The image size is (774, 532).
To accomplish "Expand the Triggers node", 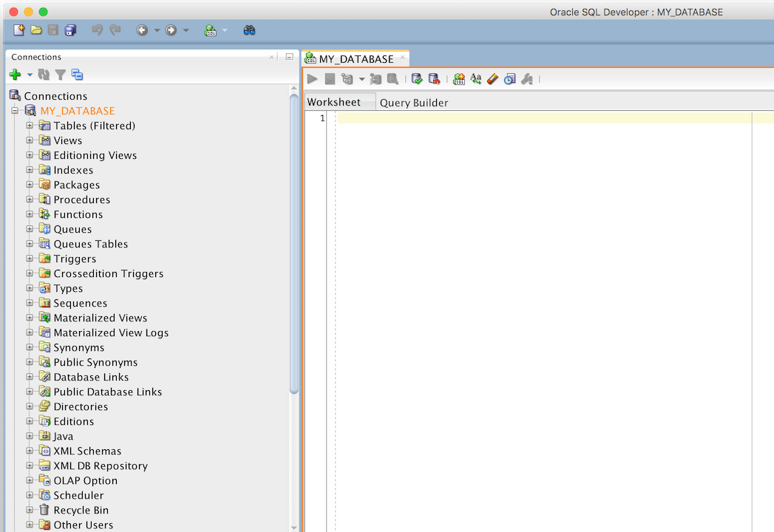I will [30, 259].
